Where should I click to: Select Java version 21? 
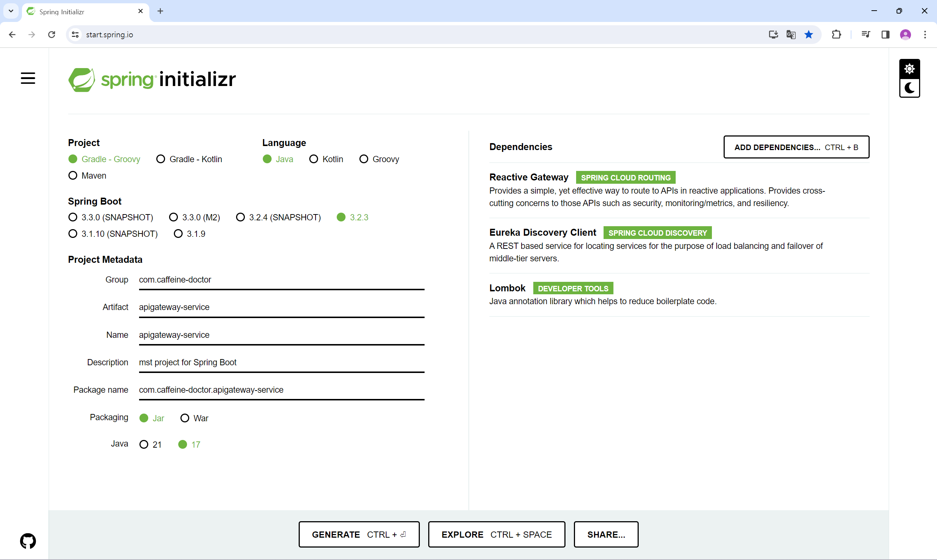pos(150,445)
